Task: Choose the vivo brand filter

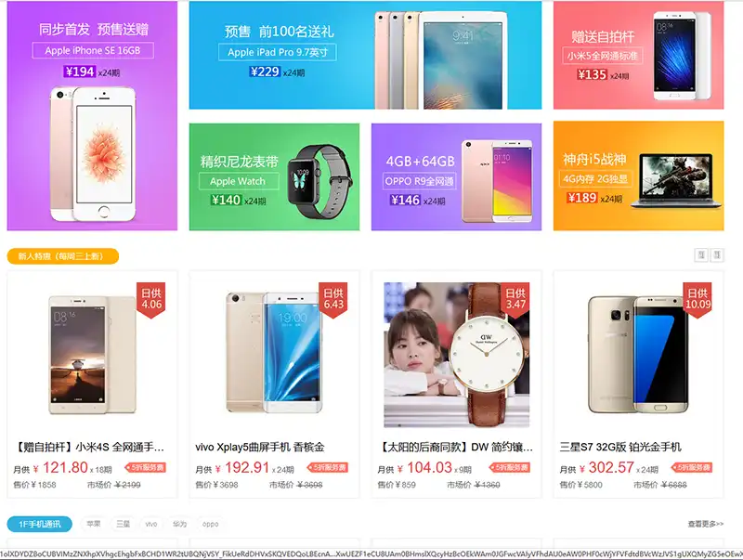Action: 151,524
